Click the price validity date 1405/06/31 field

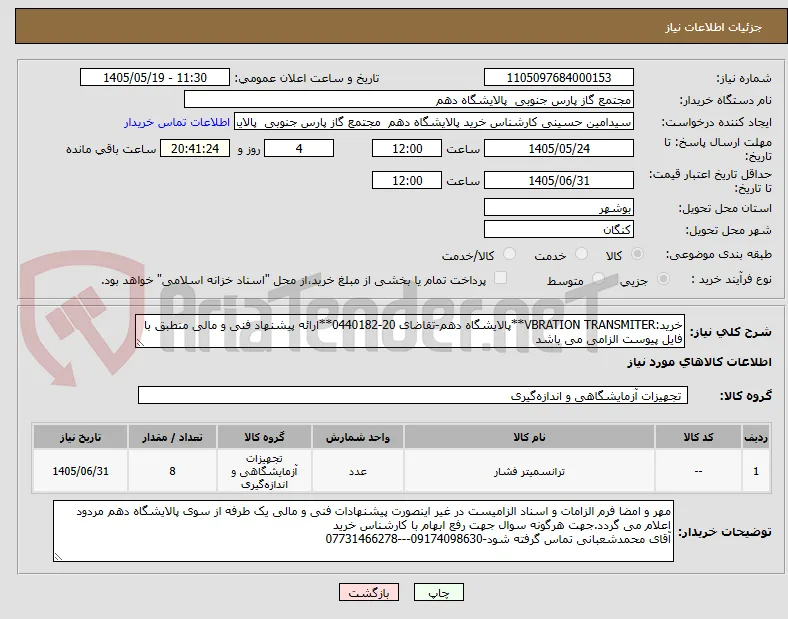(x=558, y=180)
